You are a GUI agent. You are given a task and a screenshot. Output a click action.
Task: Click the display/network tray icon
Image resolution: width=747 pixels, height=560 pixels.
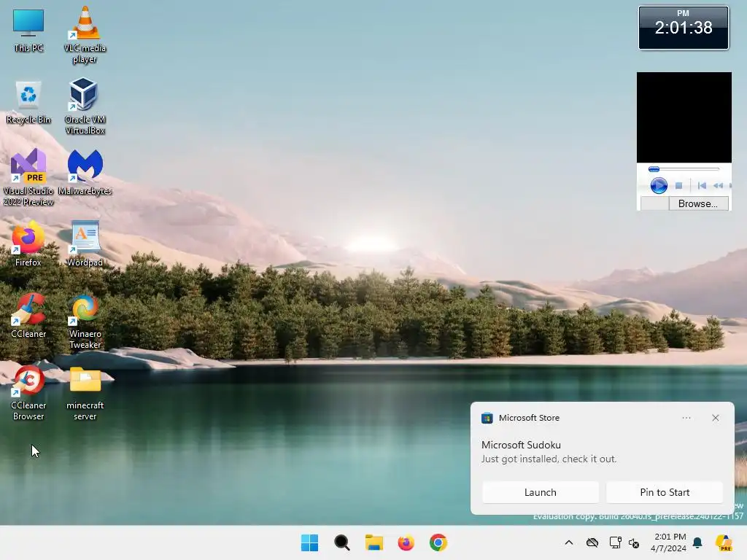point(615,542)
